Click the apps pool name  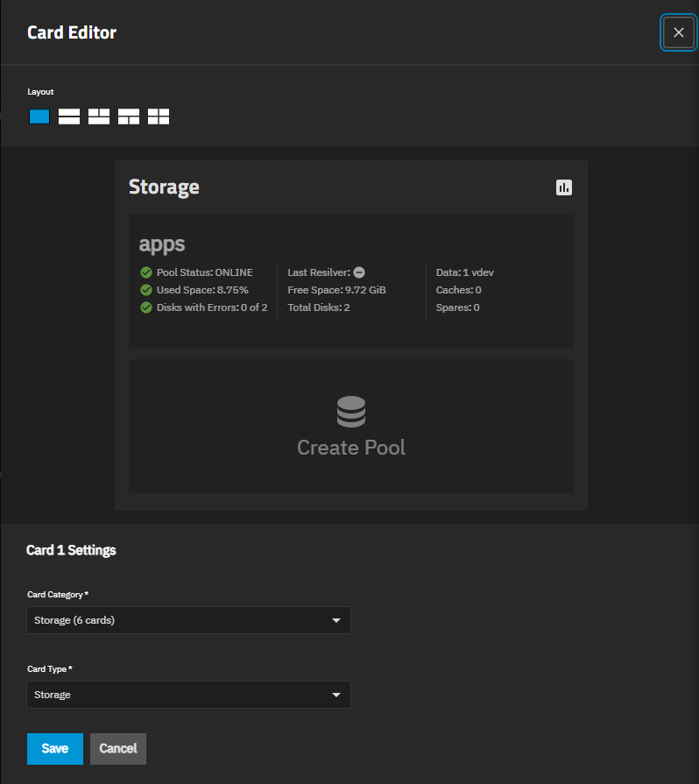coord(162,244)
